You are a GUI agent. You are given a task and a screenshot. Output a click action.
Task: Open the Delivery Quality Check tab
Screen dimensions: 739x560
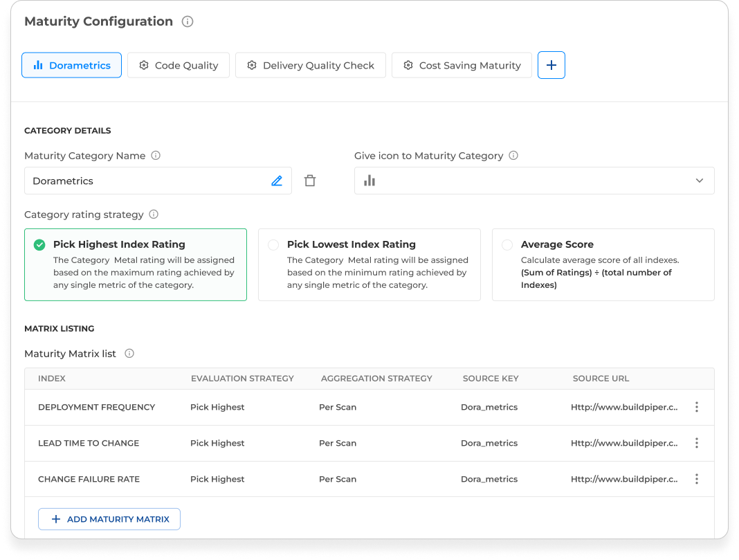(311, 65)
